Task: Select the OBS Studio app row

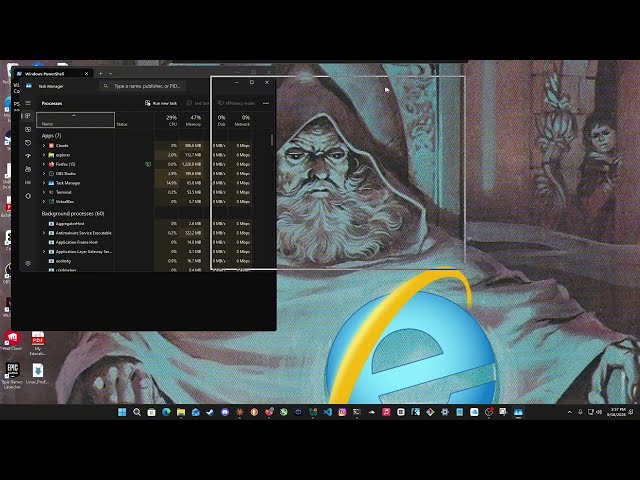Action: click(x=146, y=173)
